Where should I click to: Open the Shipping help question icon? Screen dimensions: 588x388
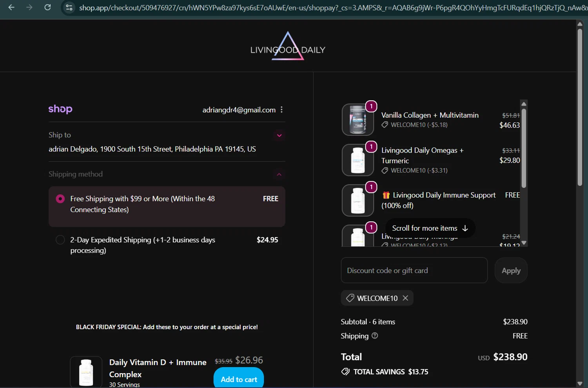375,336
